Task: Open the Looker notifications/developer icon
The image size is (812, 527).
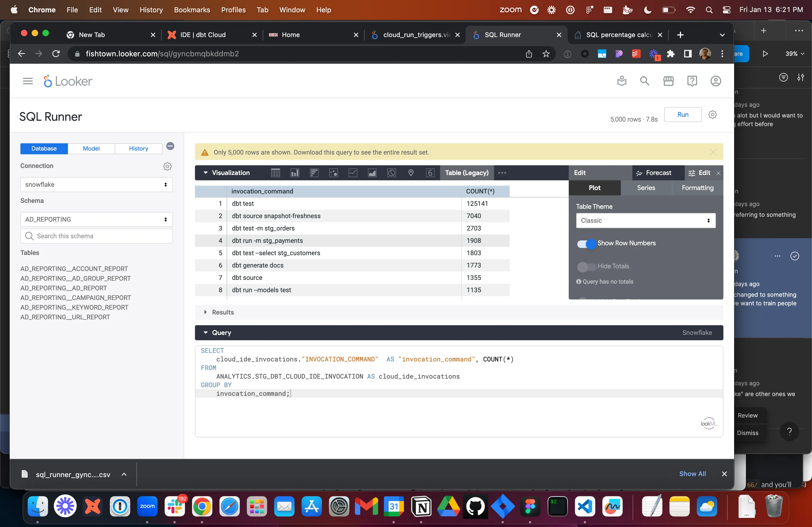Action: (x=622, y=81)
